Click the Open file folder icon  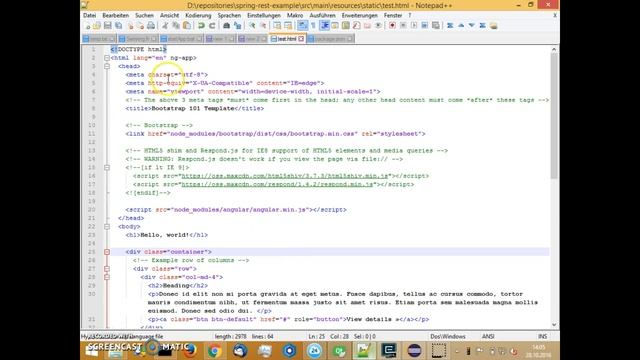pos(97,26)
